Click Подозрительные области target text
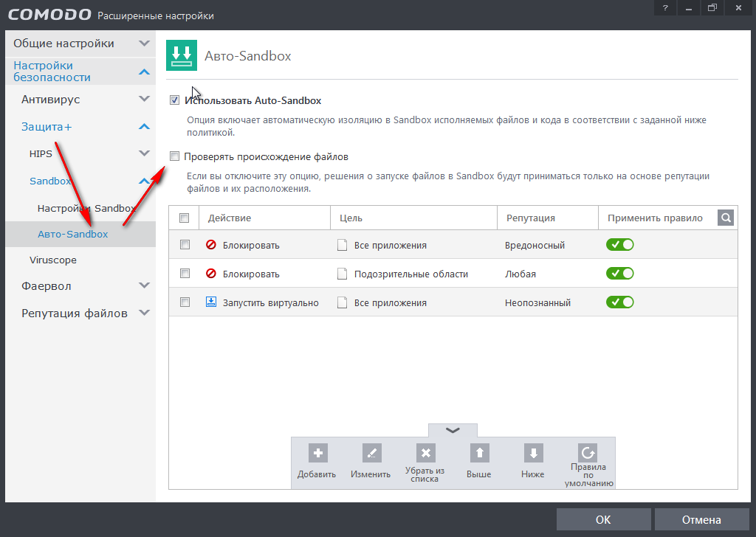The height and width of the screenshot is (537, 756). pos(410,274)
